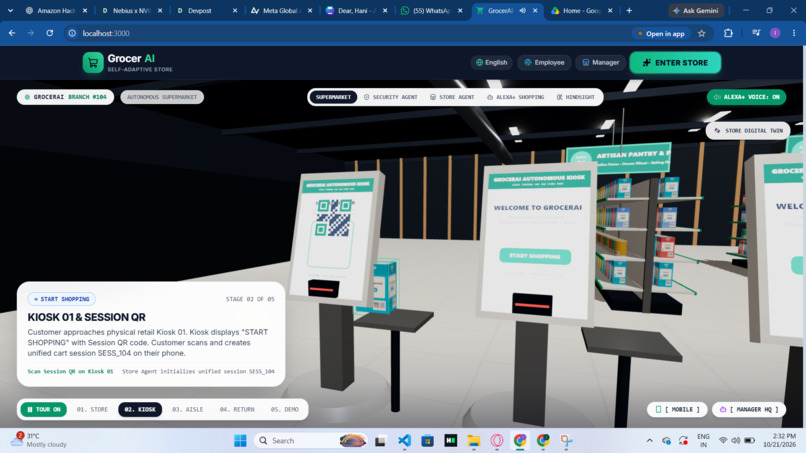
Task: Switch to Employee role
Action: (x=544, y=63)
